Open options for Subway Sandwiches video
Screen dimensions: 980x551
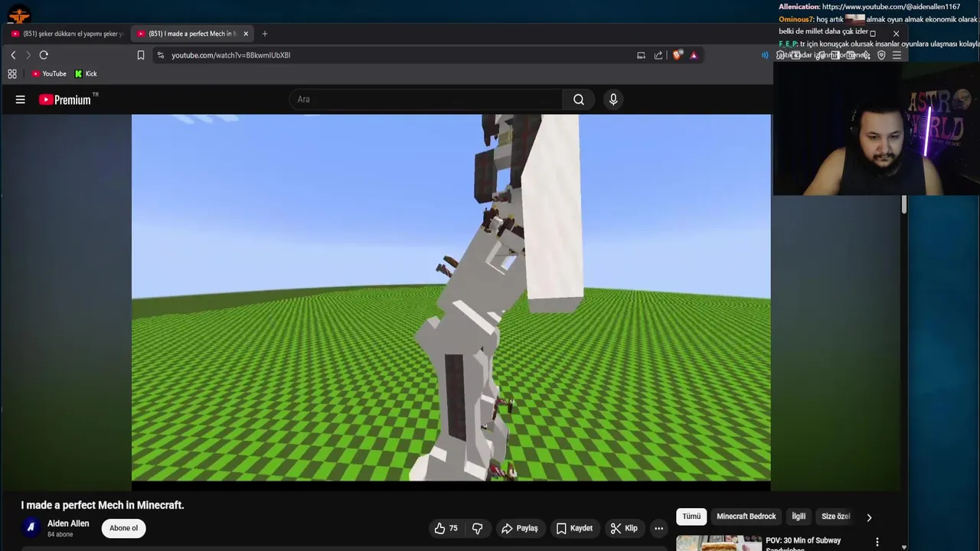click(877, 542)
